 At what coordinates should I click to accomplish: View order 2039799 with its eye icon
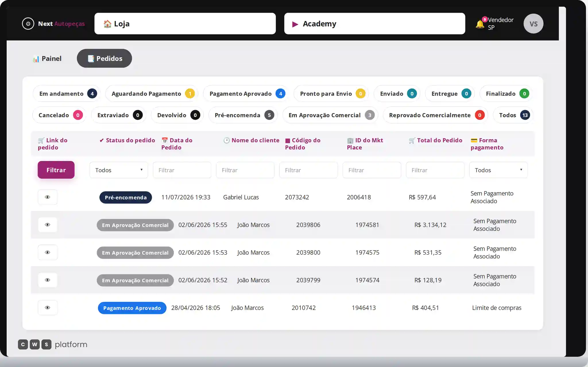point(48,280)
